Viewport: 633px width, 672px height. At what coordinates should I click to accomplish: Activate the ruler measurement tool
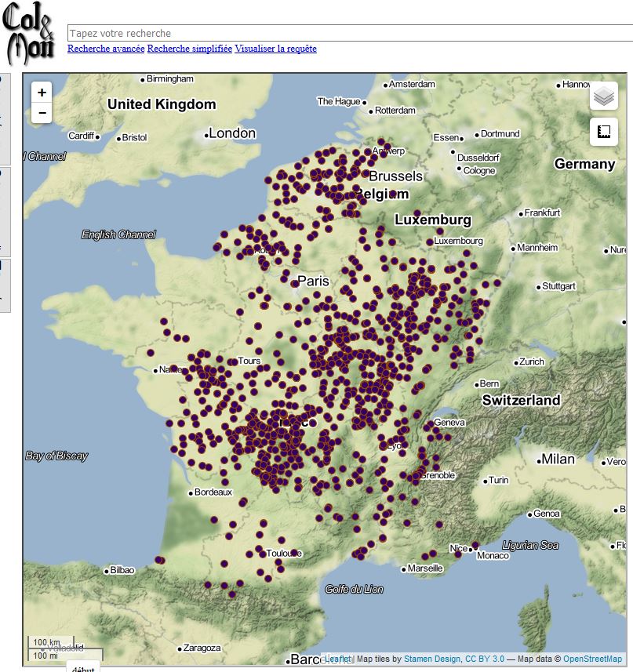pyautogui.click(x=603, y=132)
